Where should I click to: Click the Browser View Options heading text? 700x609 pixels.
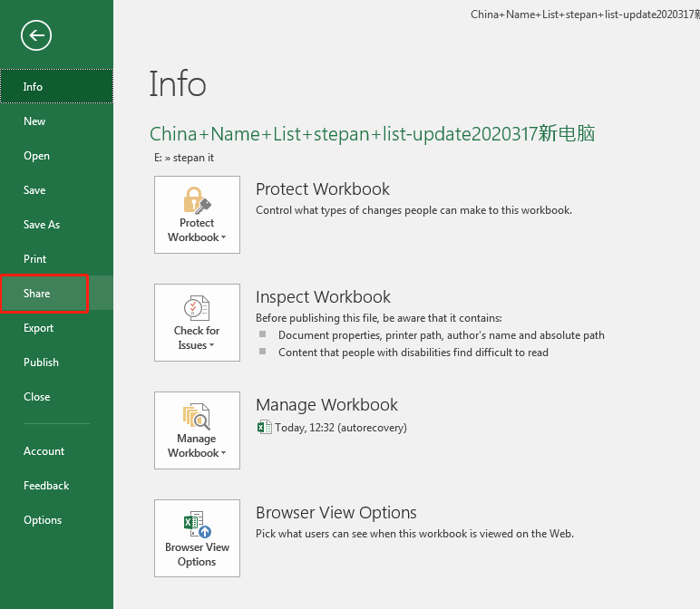(335, 513)
